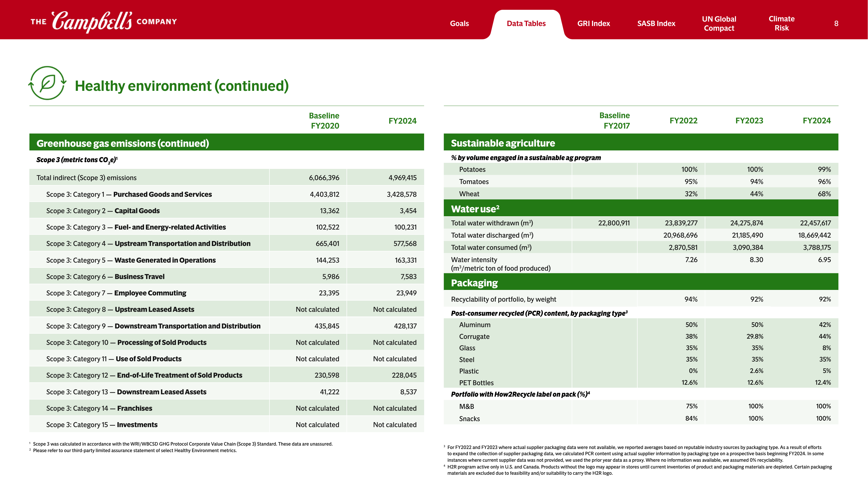Click the Glass FY2024 value 8%
868x488 pixels.
pos(826,347)
